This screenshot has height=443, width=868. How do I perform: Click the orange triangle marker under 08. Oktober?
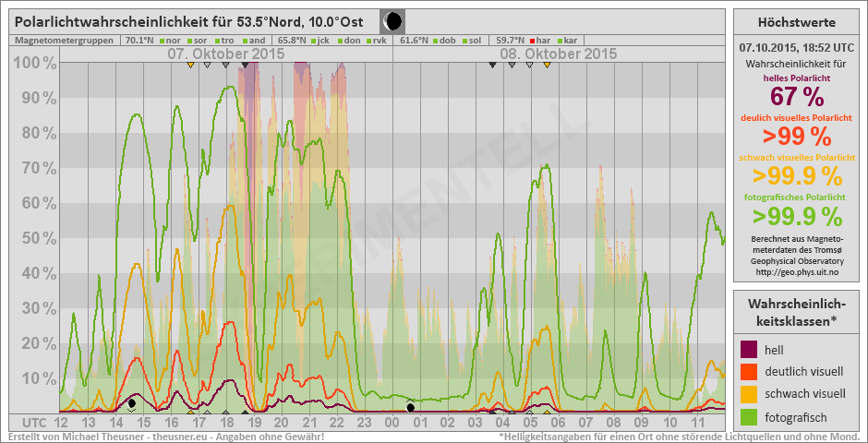coord(548,65)
